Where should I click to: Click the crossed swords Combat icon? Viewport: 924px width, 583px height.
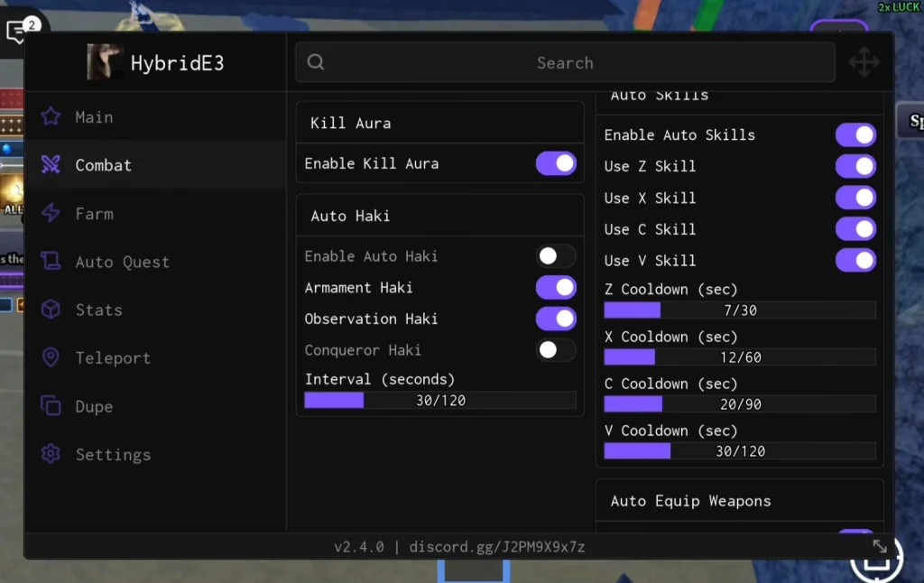pyautogui.click(x=51, y=164)
